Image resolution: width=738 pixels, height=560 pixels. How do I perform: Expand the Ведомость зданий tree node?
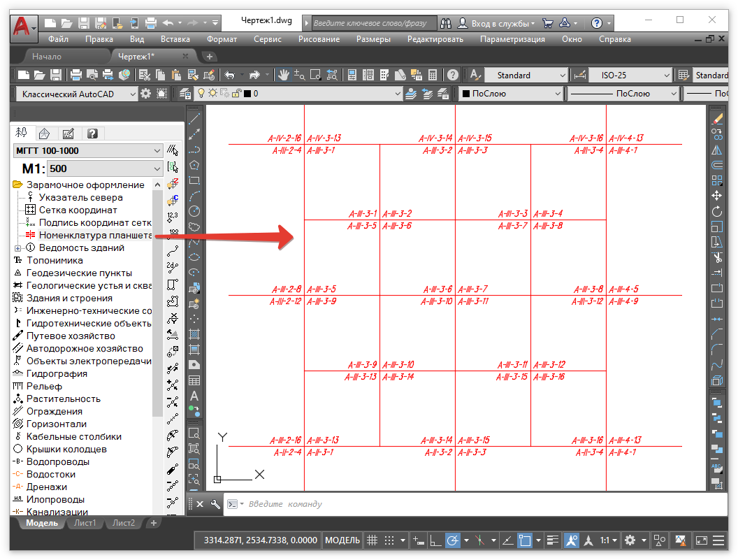pos(17,247)
